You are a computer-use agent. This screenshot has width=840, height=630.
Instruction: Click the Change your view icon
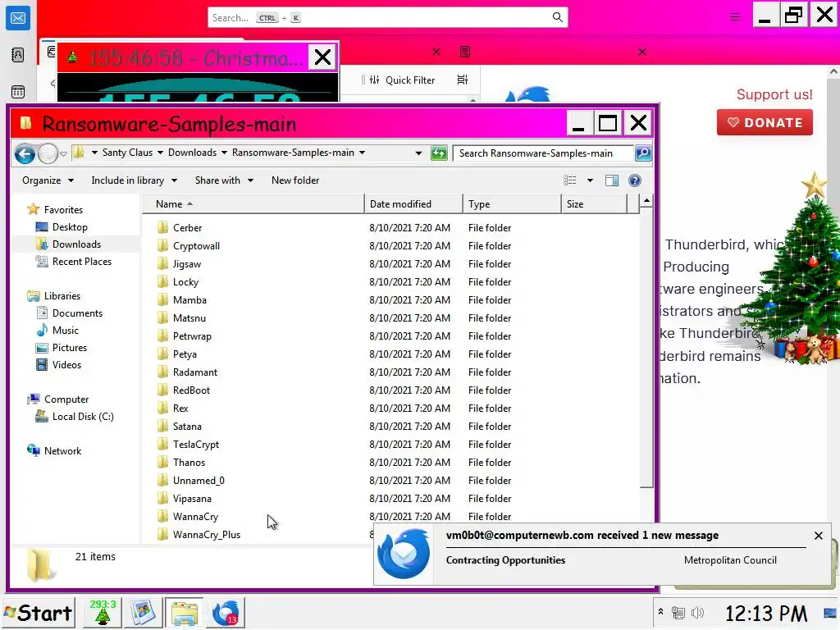(x=570, y=180)
